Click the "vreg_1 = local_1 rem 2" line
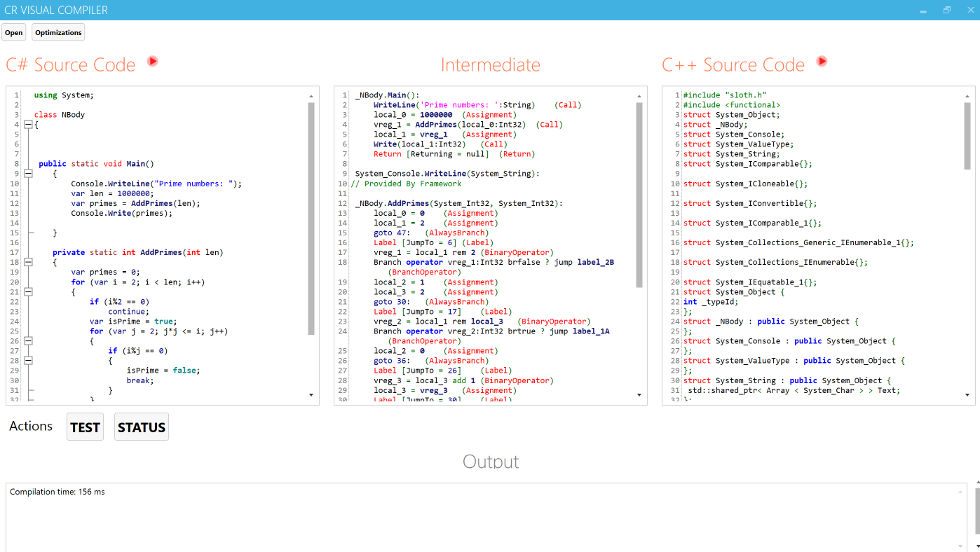 (463, 252)
